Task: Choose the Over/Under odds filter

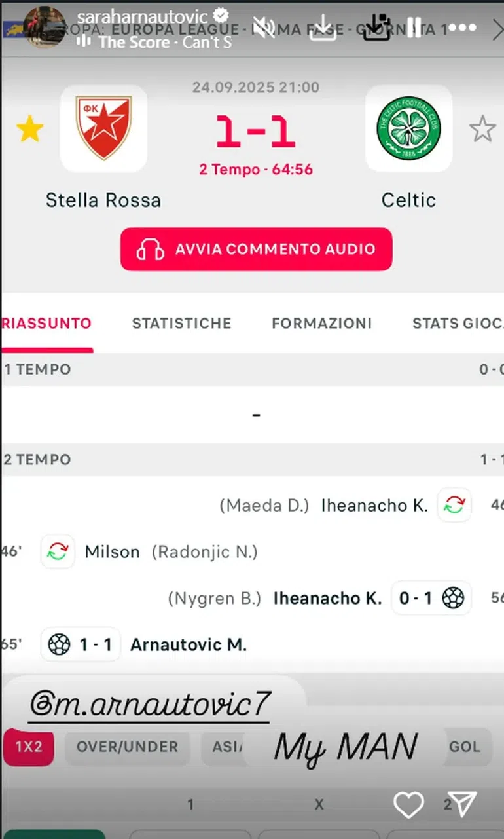Action: pos(127,747)
